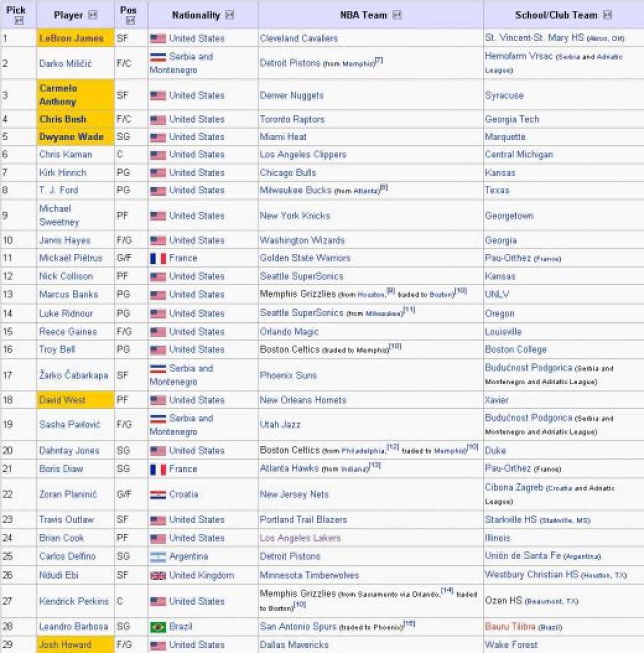
Task: Open the Georgia Tech link
Action: [x=512, y=119]
